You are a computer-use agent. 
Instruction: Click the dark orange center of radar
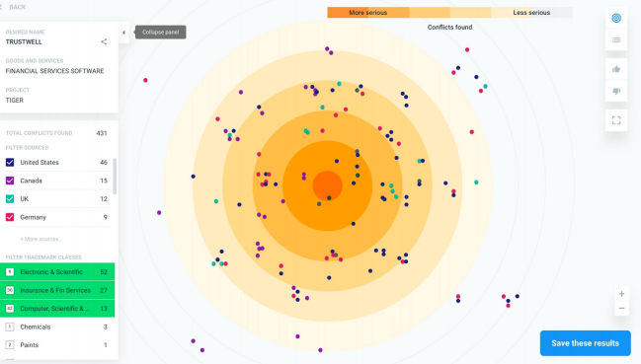point(328,185)
